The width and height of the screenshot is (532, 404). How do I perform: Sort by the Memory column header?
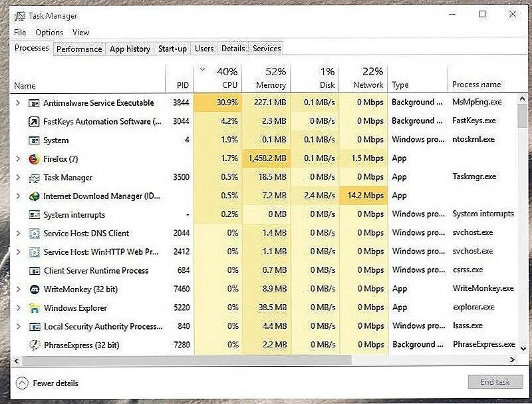point(267,78)
